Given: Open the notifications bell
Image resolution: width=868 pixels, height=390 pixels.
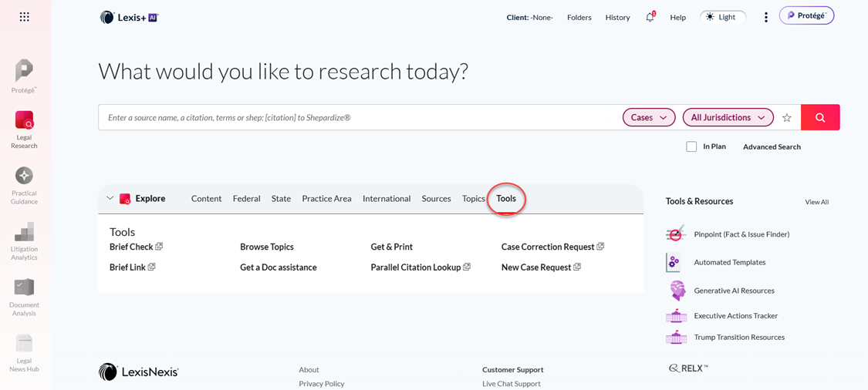Looking at the screenshot, I should tap(650, 17).
